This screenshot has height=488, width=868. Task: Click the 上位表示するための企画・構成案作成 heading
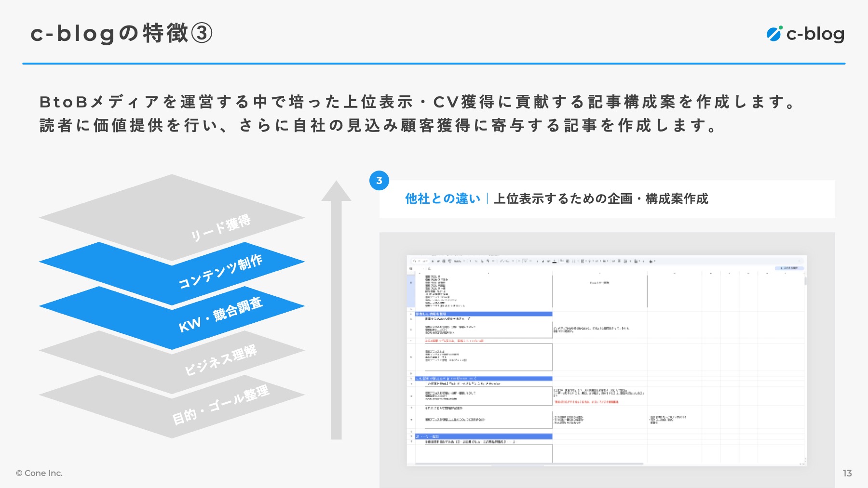click(601, 198)
